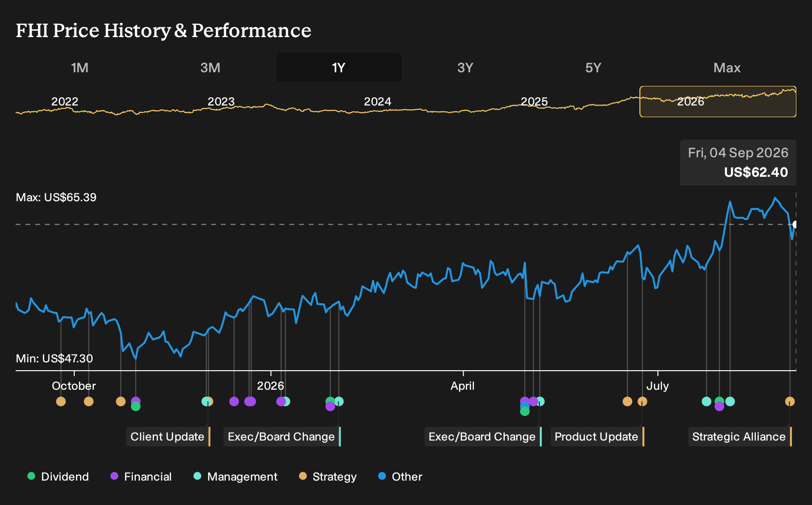
Task: Click the blue Other event dot on timeline
Action: [x=525, y=406]
